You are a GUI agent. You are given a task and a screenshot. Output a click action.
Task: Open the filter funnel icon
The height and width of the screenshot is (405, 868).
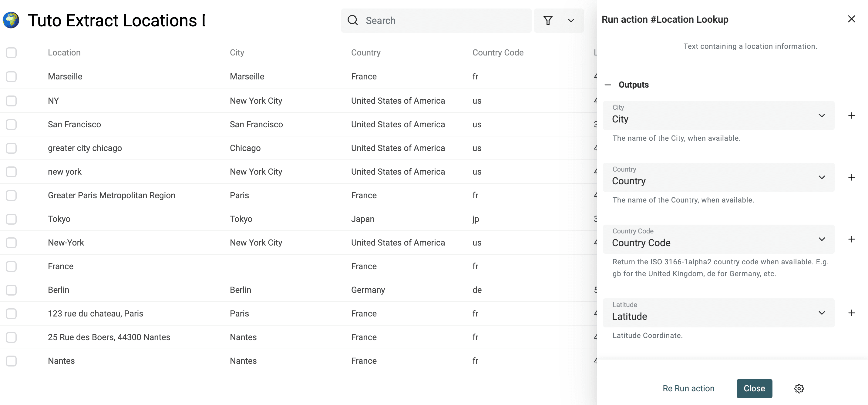click(548, 21)
